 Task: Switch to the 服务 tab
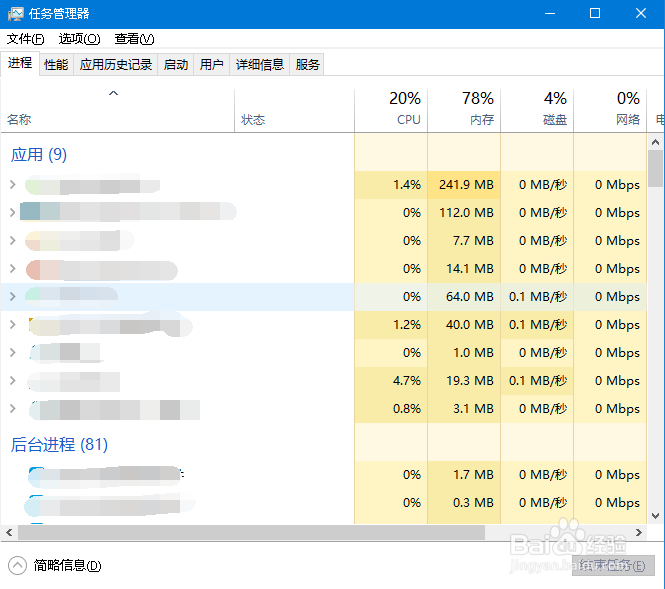click(307, 65)
